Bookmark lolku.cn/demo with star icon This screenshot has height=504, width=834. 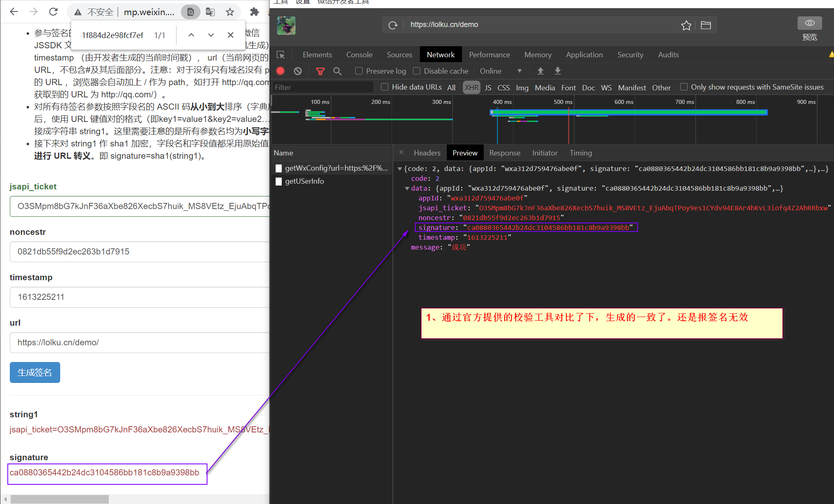pos(686,25)
